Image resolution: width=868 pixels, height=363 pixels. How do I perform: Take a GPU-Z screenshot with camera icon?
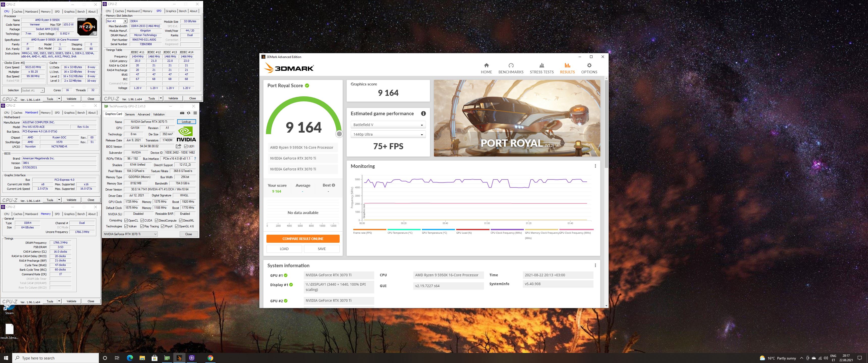pyautogui.click(x=182, y=113)
